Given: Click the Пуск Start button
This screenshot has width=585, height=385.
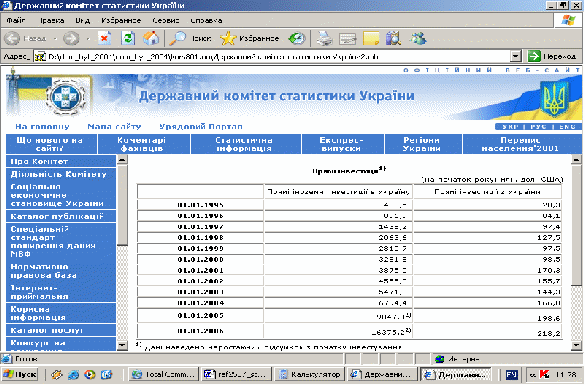Looking at the screenshot, I should pos(20,374).
